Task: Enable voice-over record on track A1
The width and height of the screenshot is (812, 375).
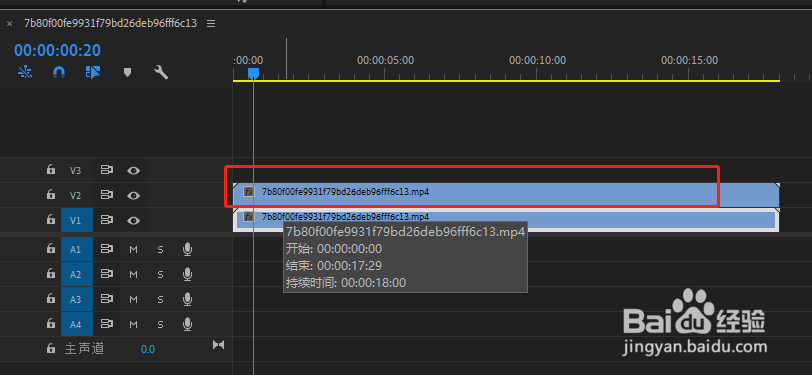Action: (187, 250)
